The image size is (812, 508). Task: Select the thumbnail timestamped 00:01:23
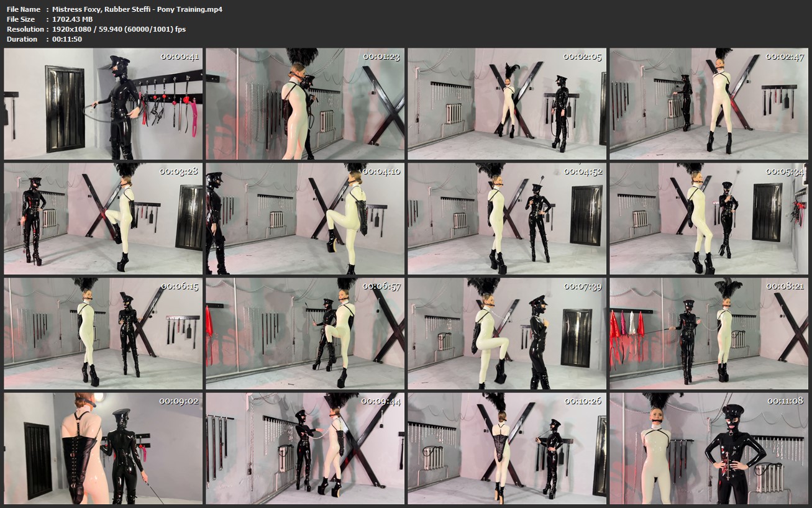point(305,104)
